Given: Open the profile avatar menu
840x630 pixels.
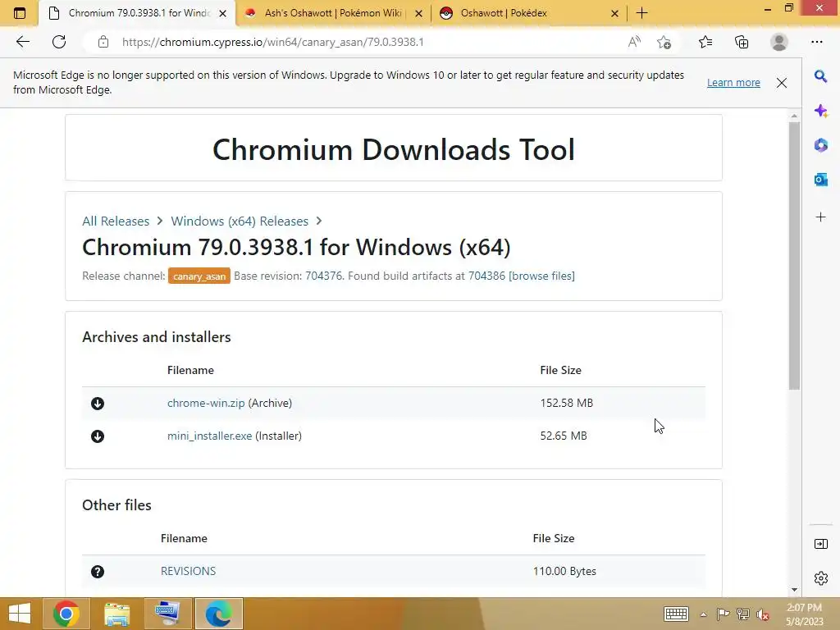Looking at the screenshot, I should click(x=779, y=42).
